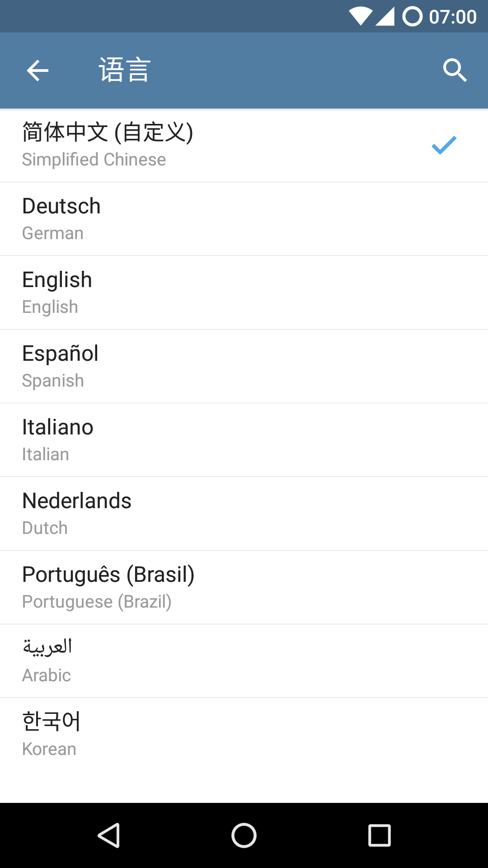Pick Português (Brasil) language option
The height and width of the screenshot is (868, 488).
[244, 587]
